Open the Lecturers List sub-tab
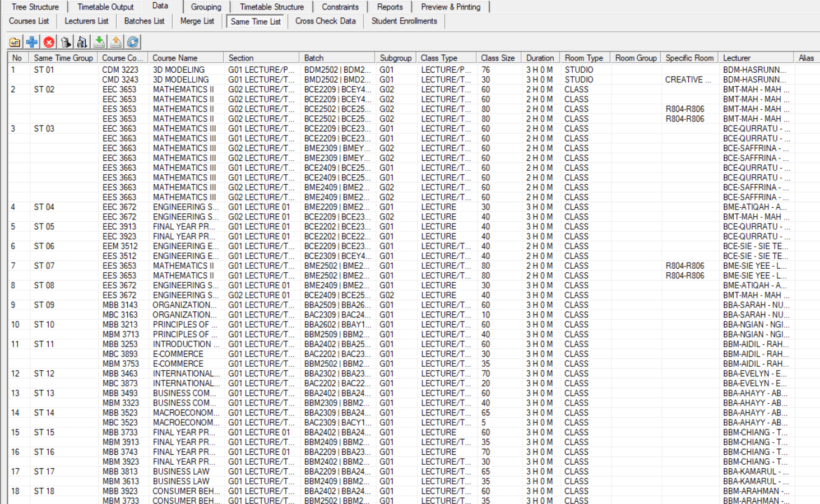The image size is (820, 504). 86,21
